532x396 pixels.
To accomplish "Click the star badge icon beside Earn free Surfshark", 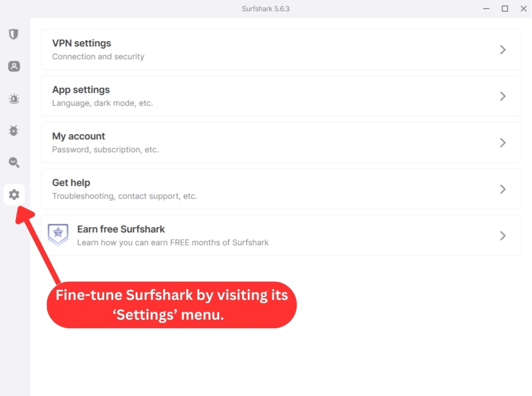I will 58,234.
